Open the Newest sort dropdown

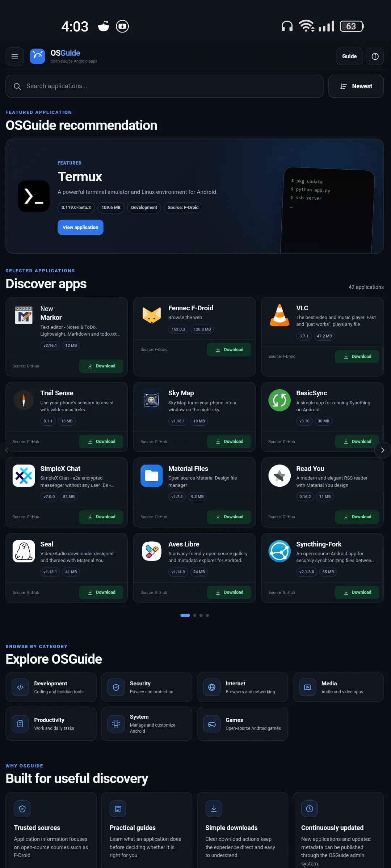356,86
